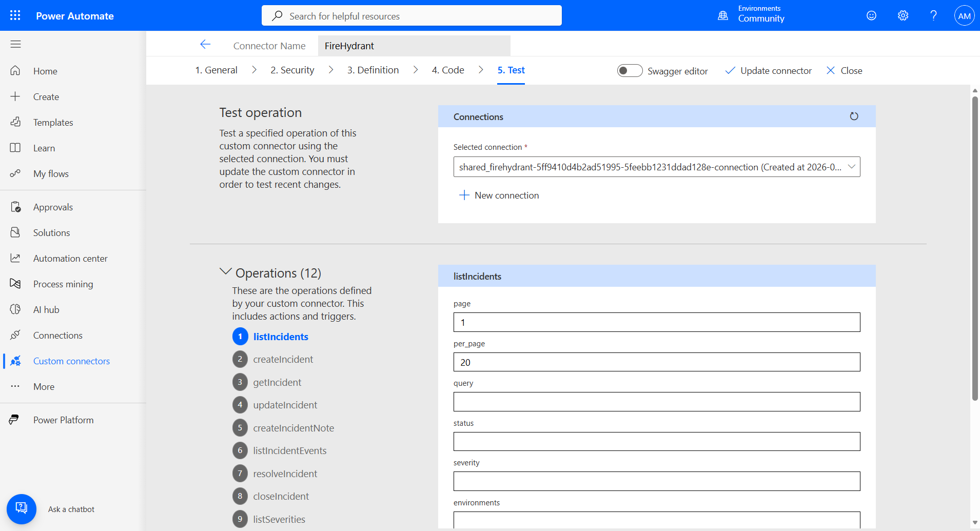Go back with the left arrow
The height and width of the screenshot is (531, 980).
205,45
